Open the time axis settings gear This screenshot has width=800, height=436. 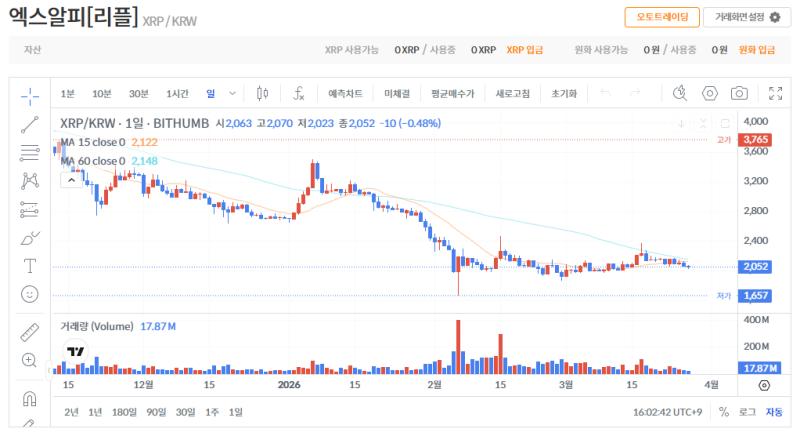click(764, 386)
